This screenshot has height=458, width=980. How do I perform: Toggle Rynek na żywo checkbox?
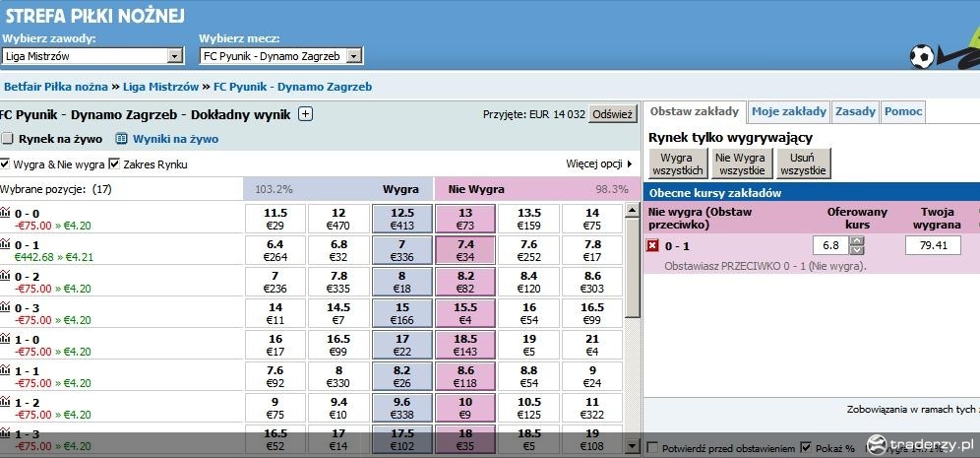click(7, 138)
